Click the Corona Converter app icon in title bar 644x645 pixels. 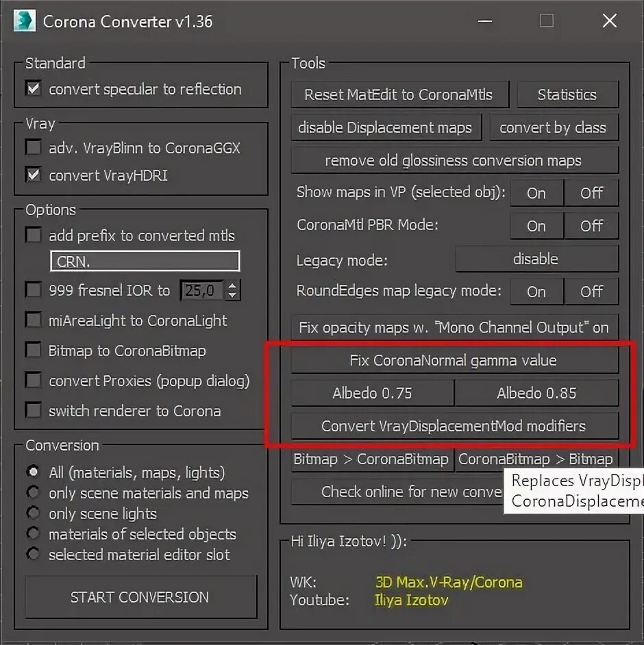coord(24,21)
